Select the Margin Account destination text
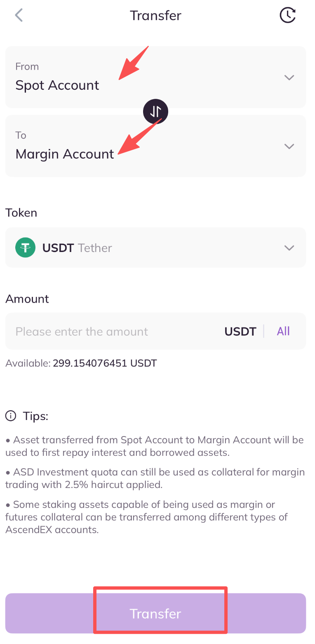 pyautogui.click(x=65, y=154)
